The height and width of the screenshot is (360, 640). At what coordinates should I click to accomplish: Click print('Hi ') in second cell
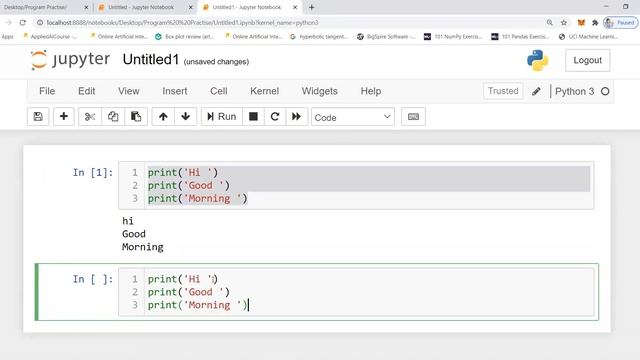pos(183,279)
